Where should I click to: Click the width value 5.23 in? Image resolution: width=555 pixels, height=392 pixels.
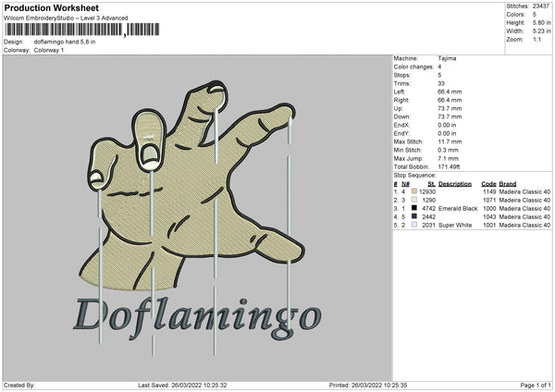[x=541, y=31]
